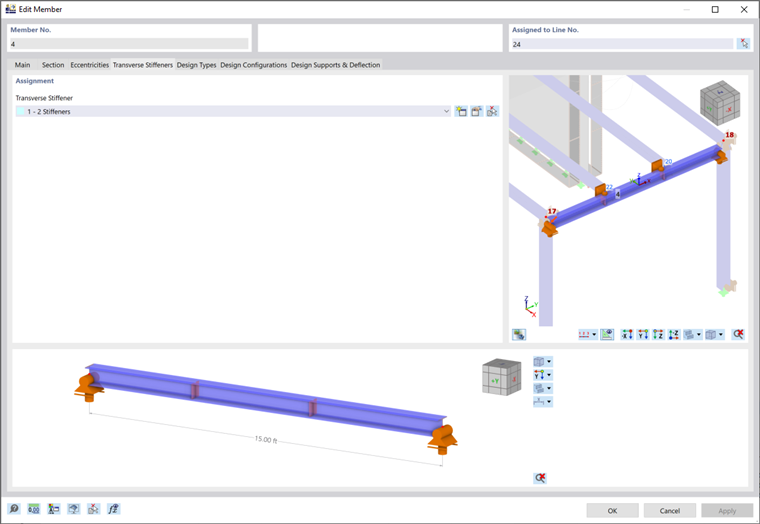This screenshot has width=760, height=524.
Task: Expand dimension options arrow in member preview
Action: (x=549, y=401)
